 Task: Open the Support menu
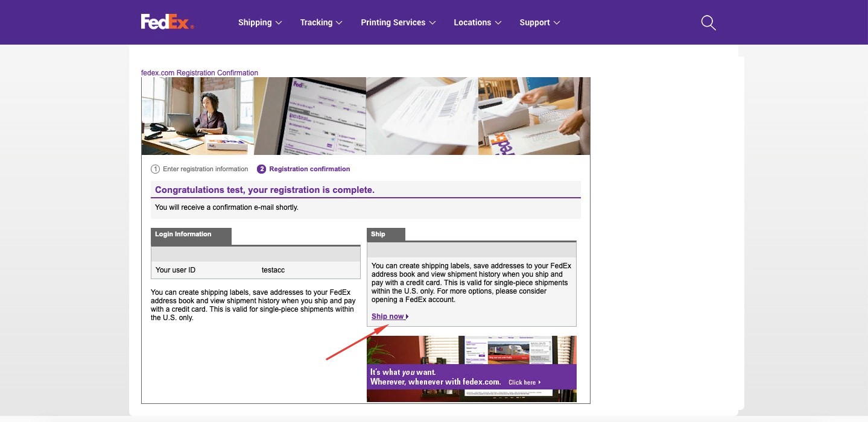[539, 23]
